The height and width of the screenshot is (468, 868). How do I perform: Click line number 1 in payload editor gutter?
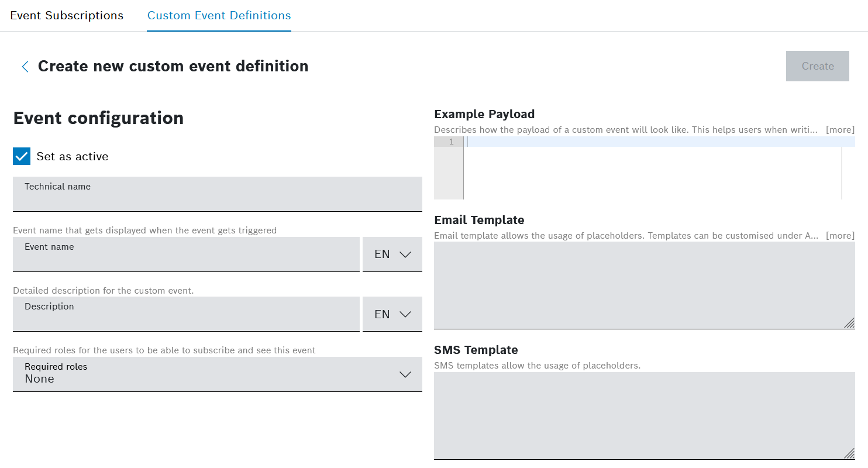[x=449, y=142]
